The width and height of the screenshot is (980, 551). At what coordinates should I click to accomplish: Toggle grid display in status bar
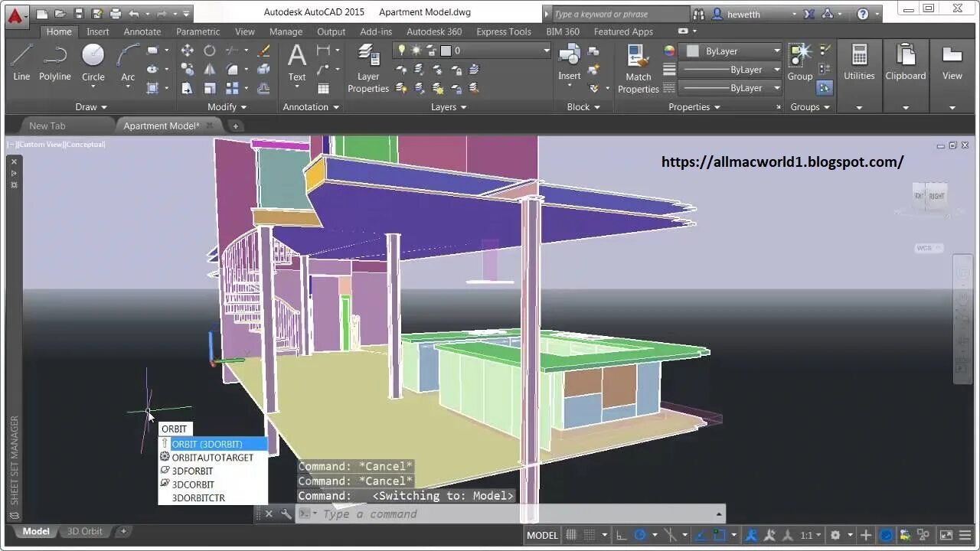[570, 535]
